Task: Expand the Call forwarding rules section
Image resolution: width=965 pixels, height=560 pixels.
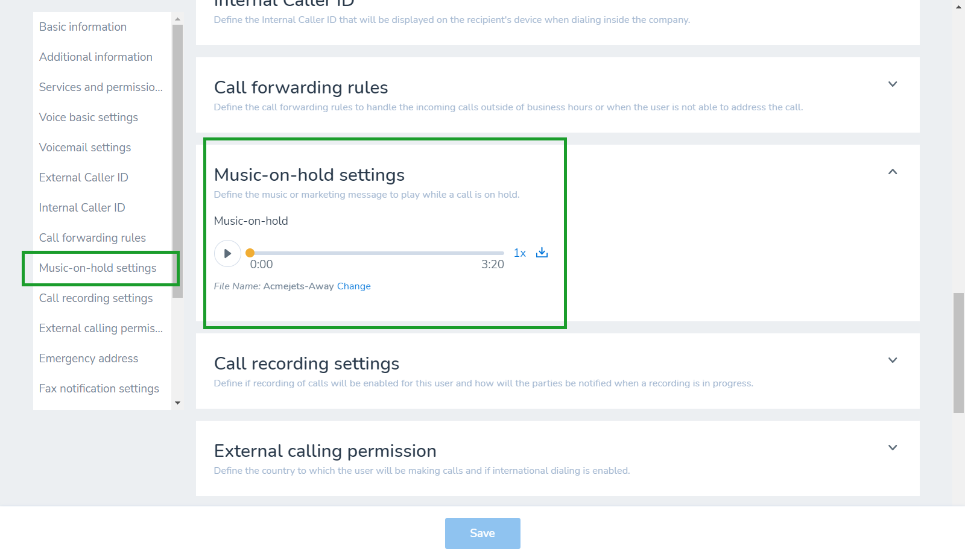Action: 893,84
